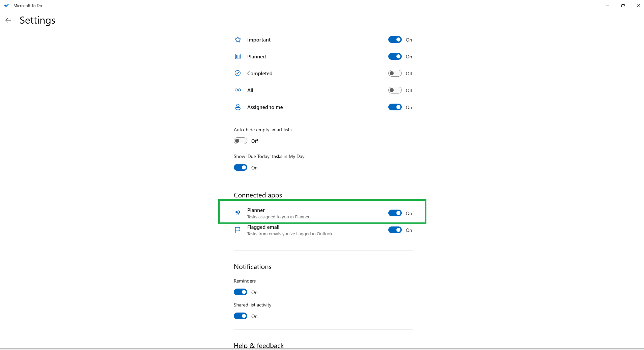Image resolution: width=644 pixels, height=350 pixels.
Task: Click the Planner app icon
Action: 238,213
